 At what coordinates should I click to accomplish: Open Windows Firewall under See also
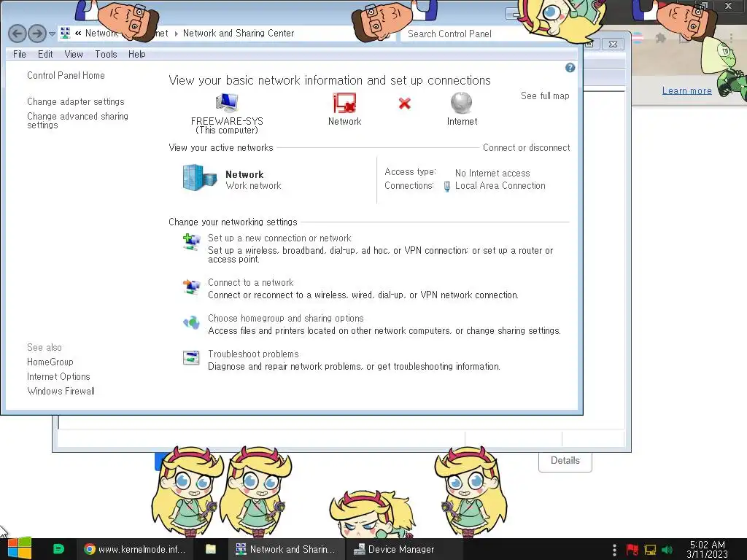tap(61, 391)
